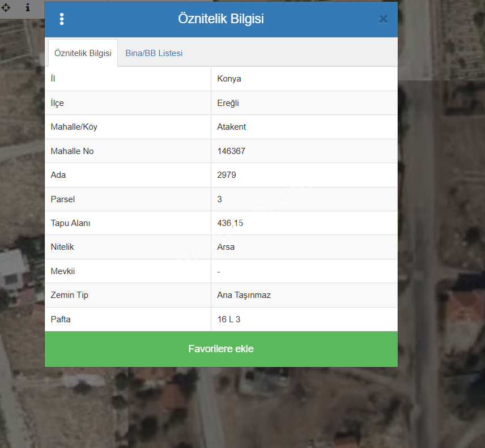Click the dialog title Öznitelik Bilgisi
The width and height of the screenshot is (485, 448).
[x=220, y=19]
